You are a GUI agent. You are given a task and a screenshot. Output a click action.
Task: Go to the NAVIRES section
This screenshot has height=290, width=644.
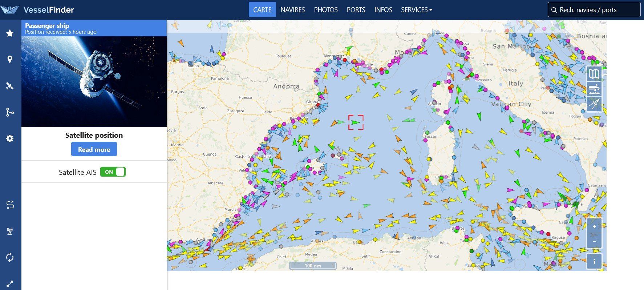click(293, 10)
